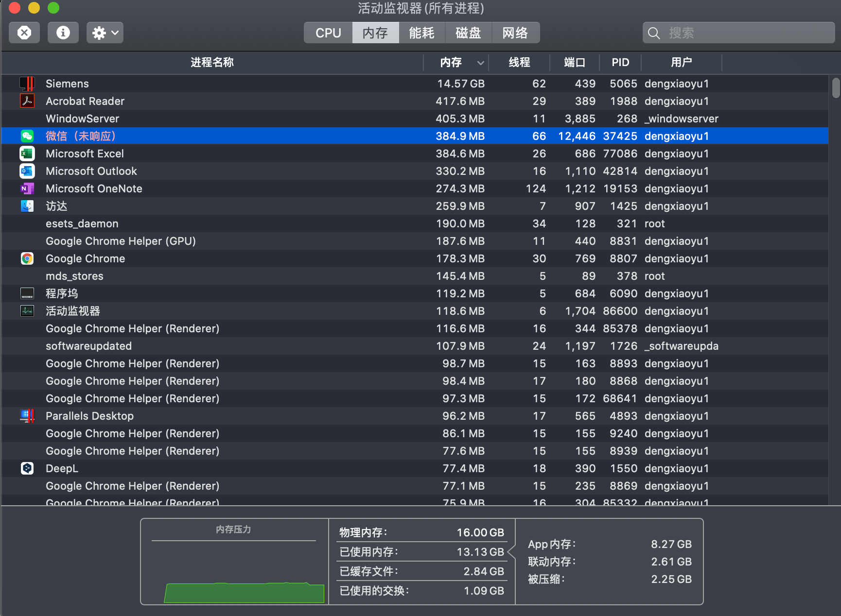Click the Google Chrome icon

pyautogui.click(x=27, y=258)
